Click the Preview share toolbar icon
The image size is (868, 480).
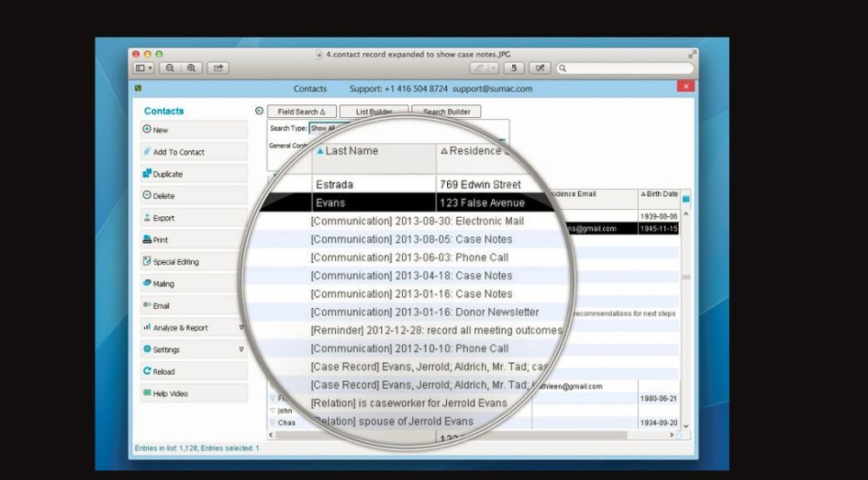(218, 68)
